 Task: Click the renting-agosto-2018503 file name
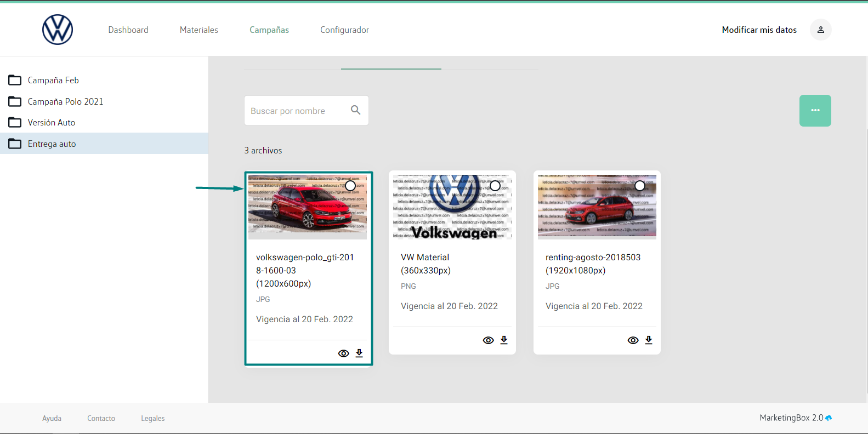pos(593,264)
